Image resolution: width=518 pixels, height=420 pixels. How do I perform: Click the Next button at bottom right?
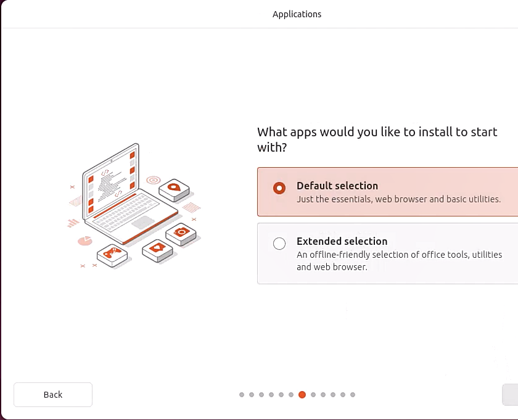click(x=512, y=394)
